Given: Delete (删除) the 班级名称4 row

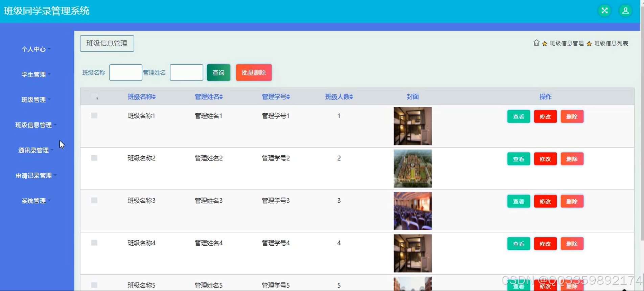Looking at the screenshot, I should point(572,244).
